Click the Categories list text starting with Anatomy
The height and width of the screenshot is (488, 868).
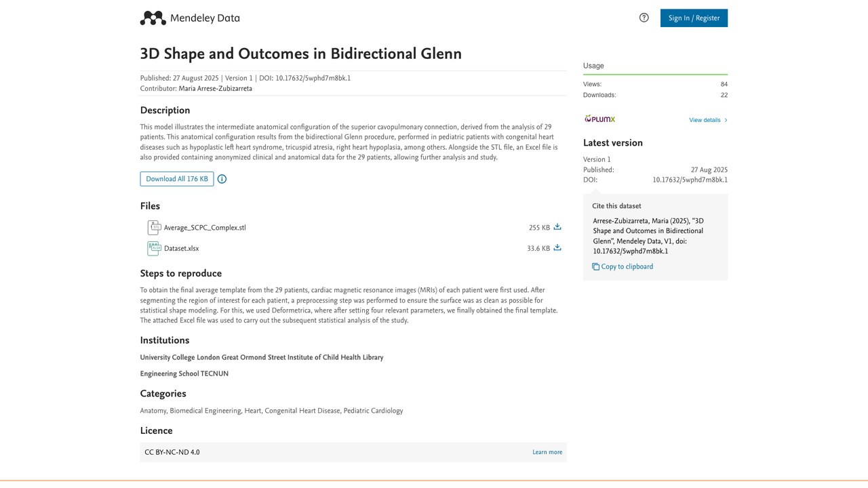272,411
